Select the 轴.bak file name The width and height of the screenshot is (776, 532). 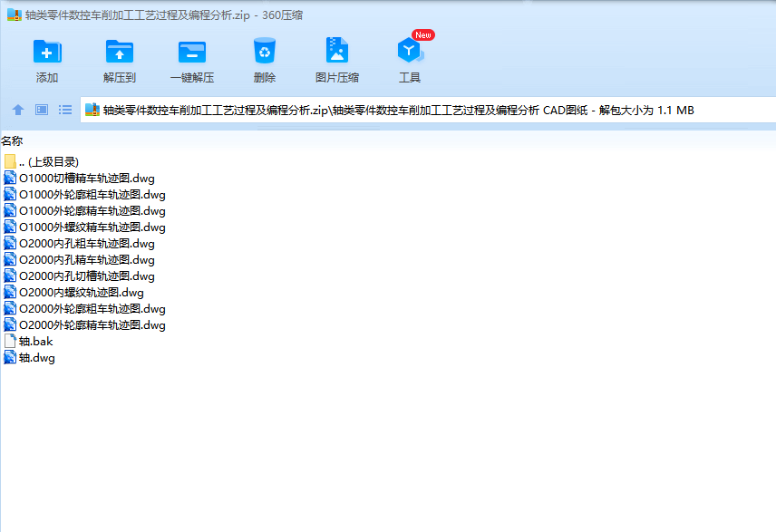[35, 341]
